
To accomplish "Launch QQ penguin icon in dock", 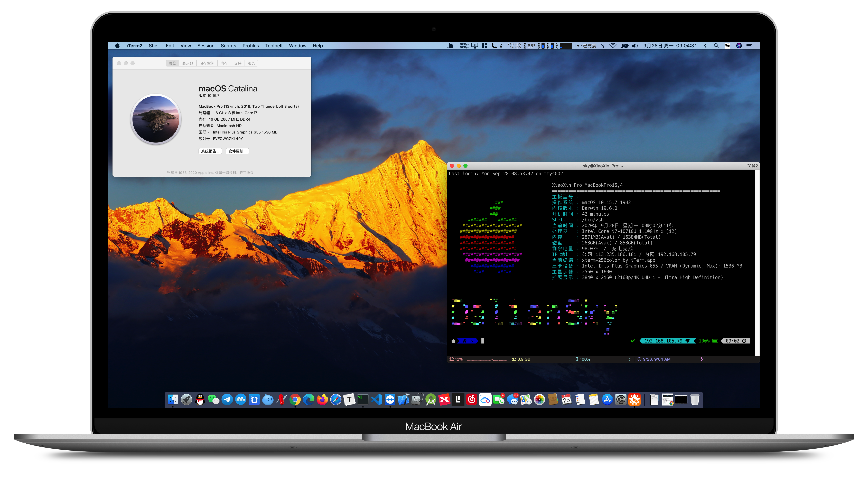I will (200, 400).
